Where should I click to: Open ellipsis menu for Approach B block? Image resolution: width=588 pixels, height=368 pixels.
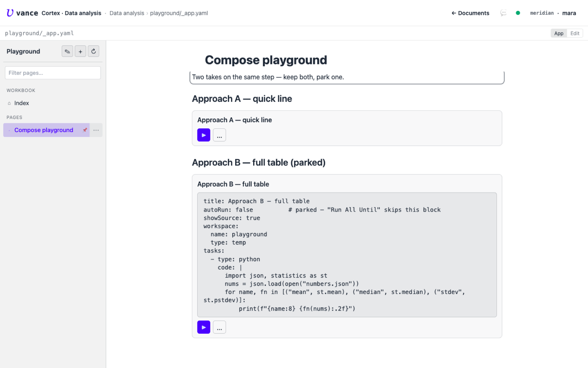(x=219, y=327)
